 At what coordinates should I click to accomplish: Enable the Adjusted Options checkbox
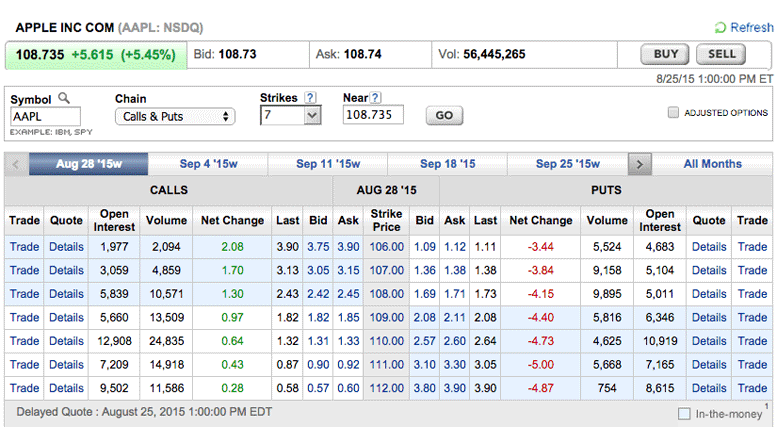673,113
